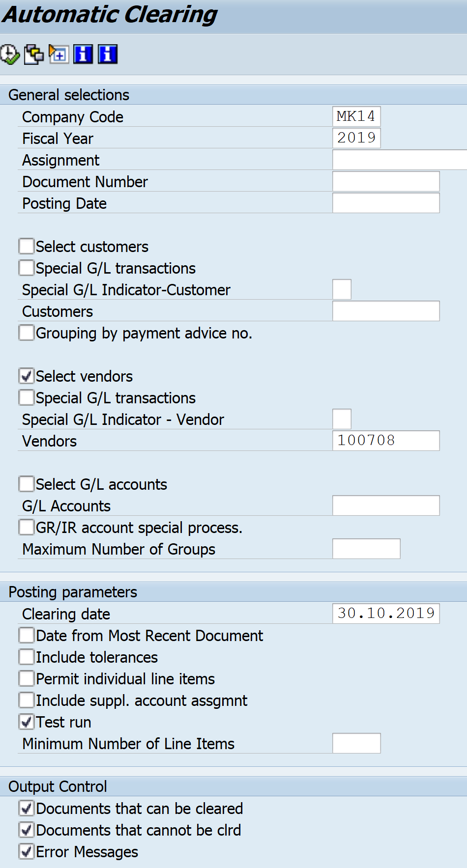
Task: Click the right blue information icon
Action: (108, 54)
